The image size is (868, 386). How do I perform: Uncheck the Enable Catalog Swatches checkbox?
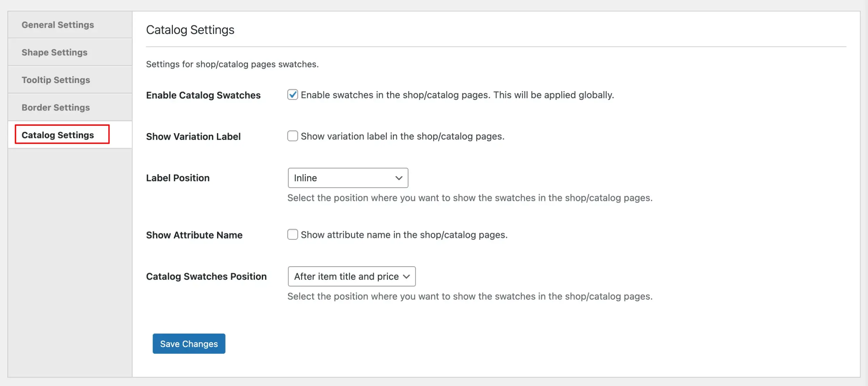point(292,95)
